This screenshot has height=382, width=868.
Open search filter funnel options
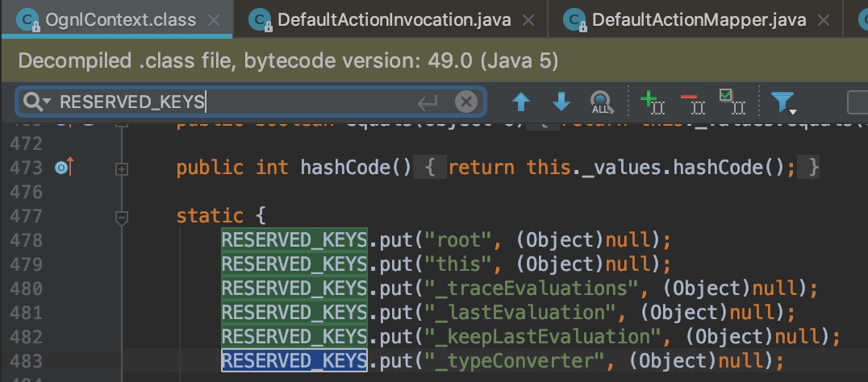pyautogui.click(x=783, y=102)
